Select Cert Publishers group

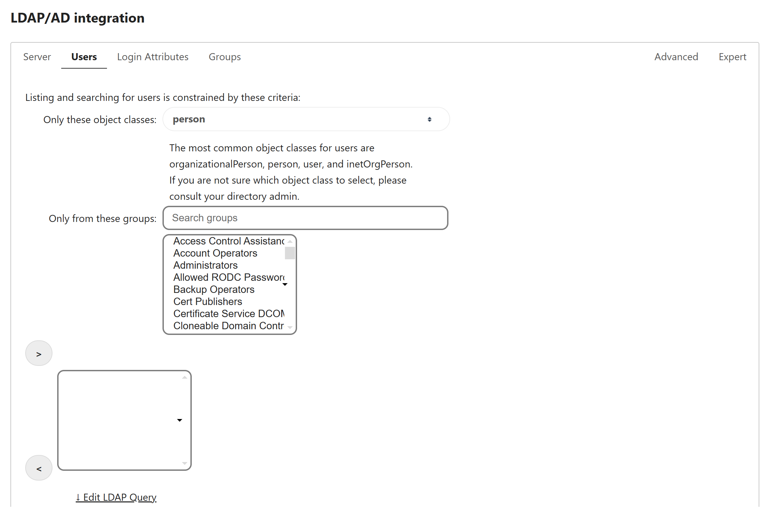click(x=208, y=302)
